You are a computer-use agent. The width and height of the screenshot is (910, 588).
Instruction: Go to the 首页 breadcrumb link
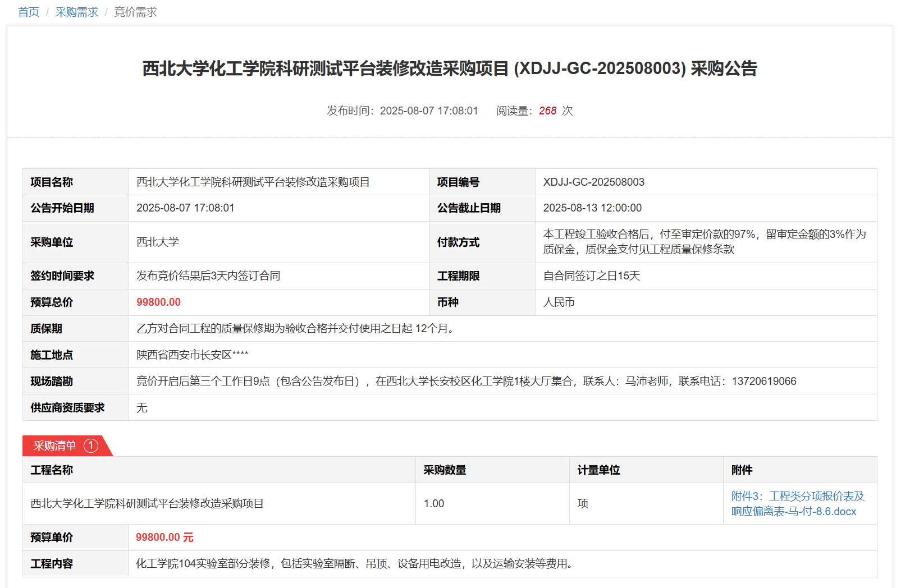[29, 12]
